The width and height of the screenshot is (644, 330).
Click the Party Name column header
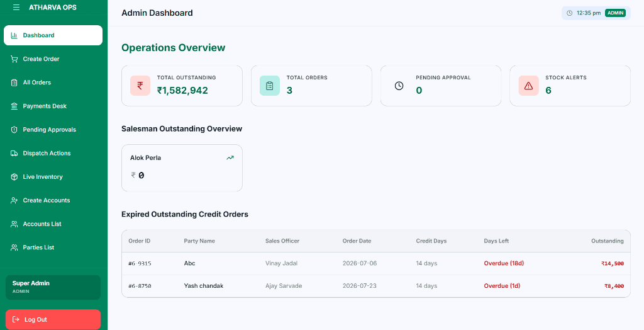pos(199,241)
